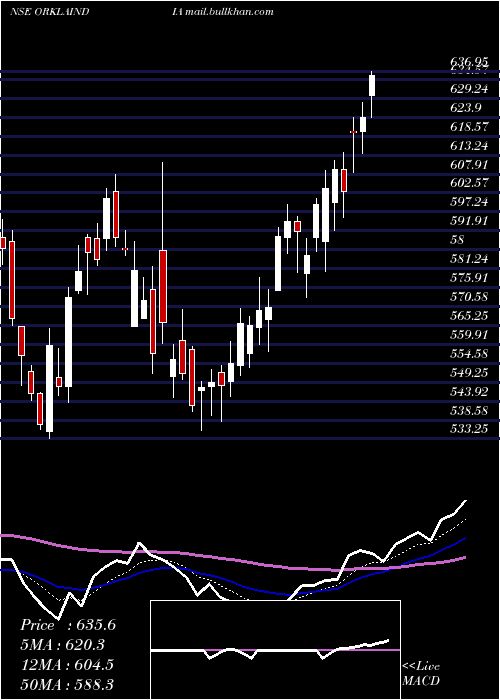This screenshot has height=700, width=500.
Task: Click the 618.57 price axis label
Action: click(469, 127)
